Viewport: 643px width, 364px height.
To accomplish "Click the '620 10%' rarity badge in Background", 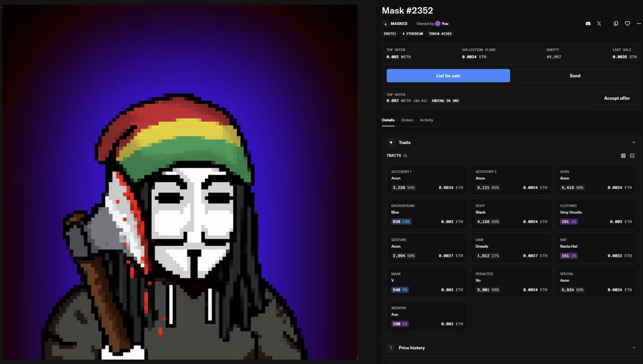I will (401, 222).
